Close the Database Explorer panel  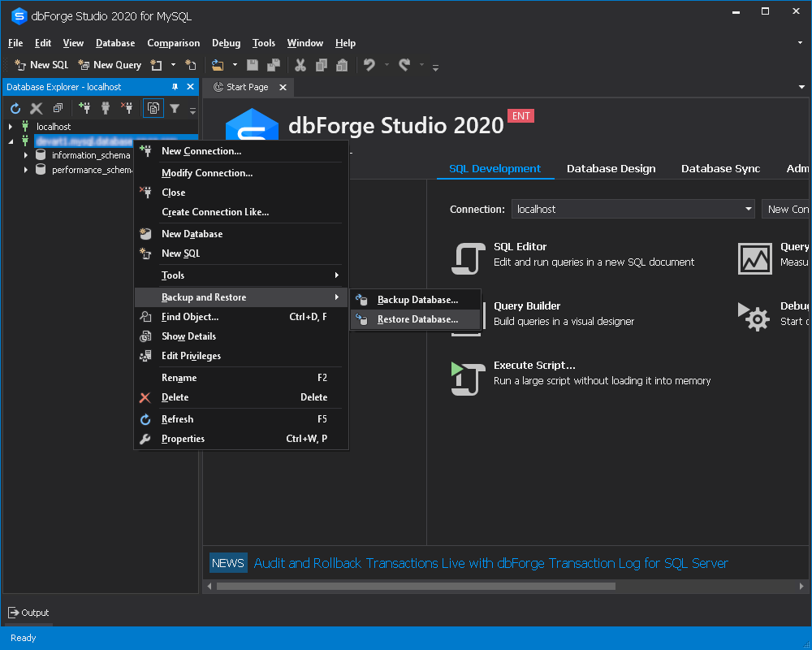pyautogui.click(x=190, y=87)
